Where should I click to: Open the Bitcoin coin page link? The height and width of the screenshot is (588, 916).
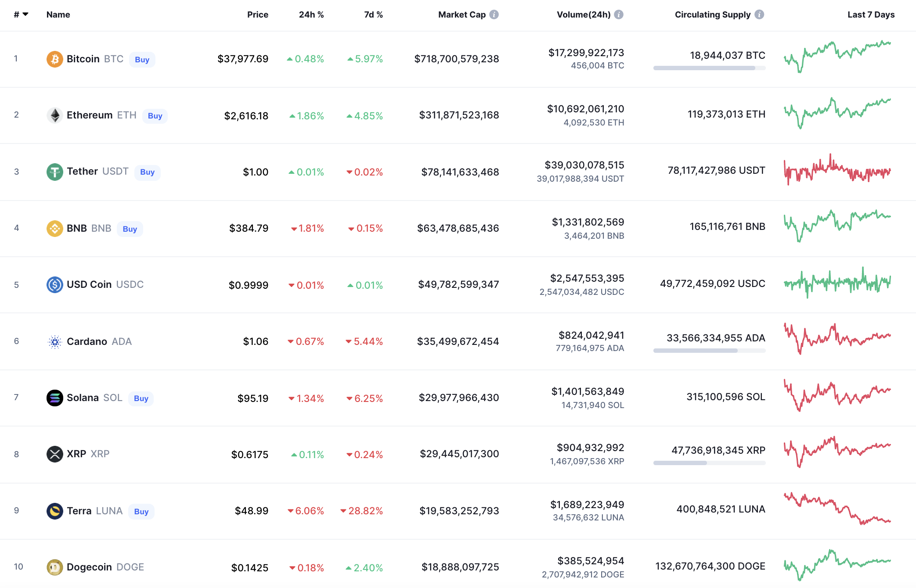(83, 59)
